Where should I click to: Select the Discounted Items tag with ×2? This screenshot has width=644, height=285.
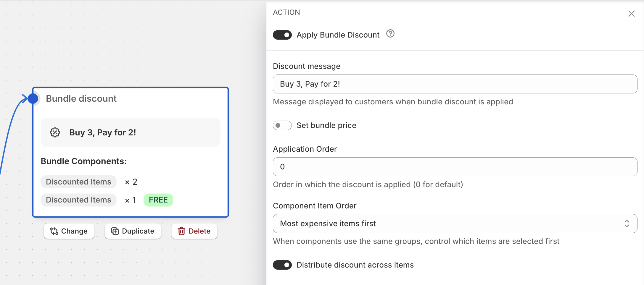coord(78,182)
